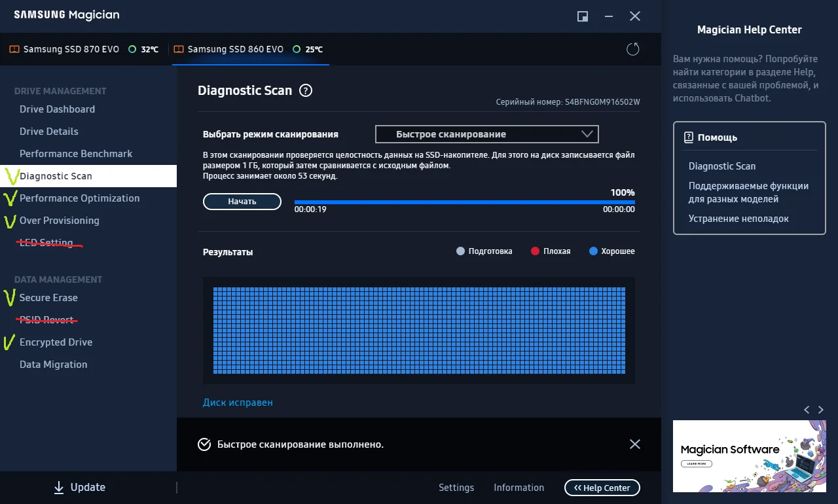The height and width of the screenshot is (504, 838).
Task: Click the blue scan results block grid
Action: [419, 331]
